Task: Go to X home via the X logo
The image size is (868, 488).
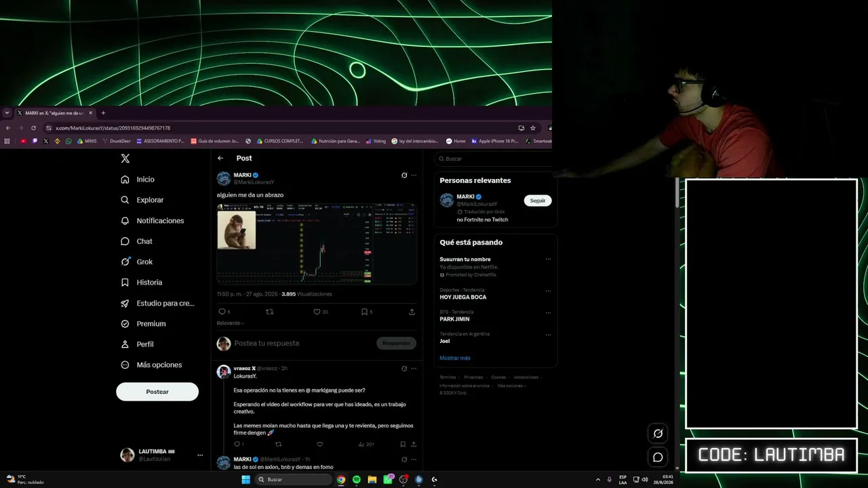Action: click(x=125, y=159)
